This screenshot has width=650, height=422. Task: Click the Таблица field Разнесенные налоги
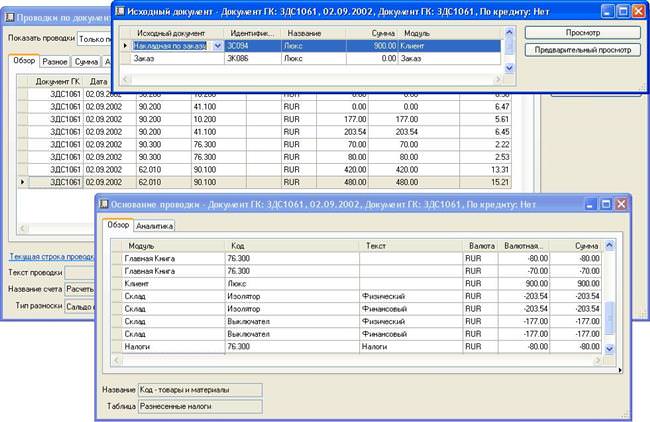click(200, 407)
